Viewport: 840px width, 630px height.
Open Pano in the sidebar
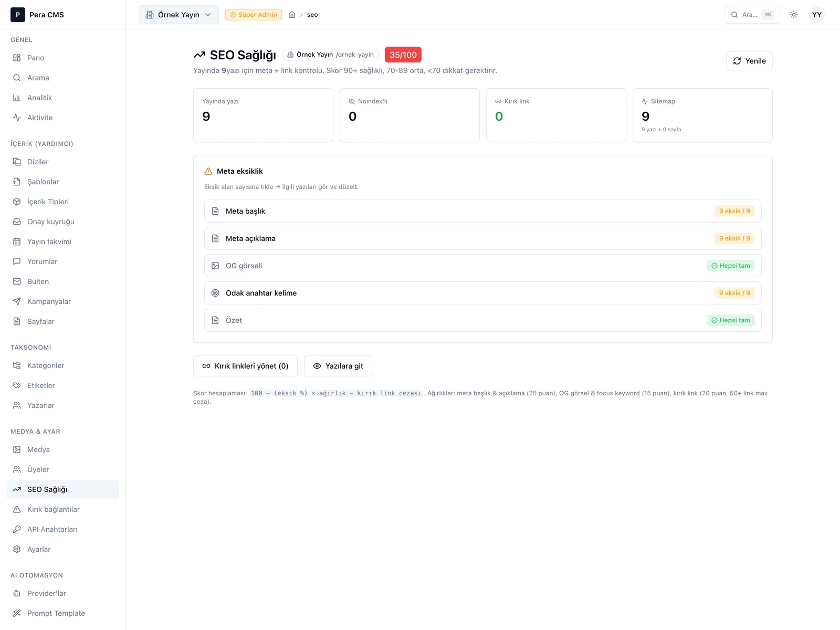pyautogui.click(x=62, y=58)
